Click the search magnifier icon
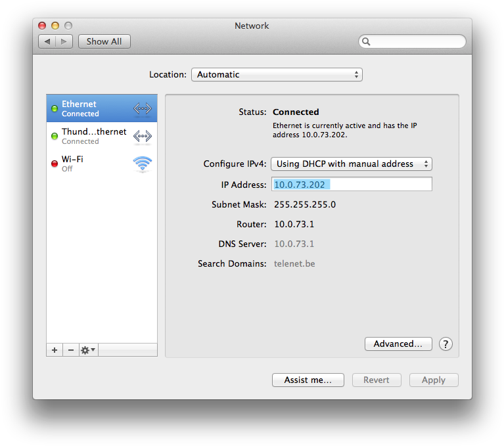The image size is (504, 446). (x=367, y=41)
